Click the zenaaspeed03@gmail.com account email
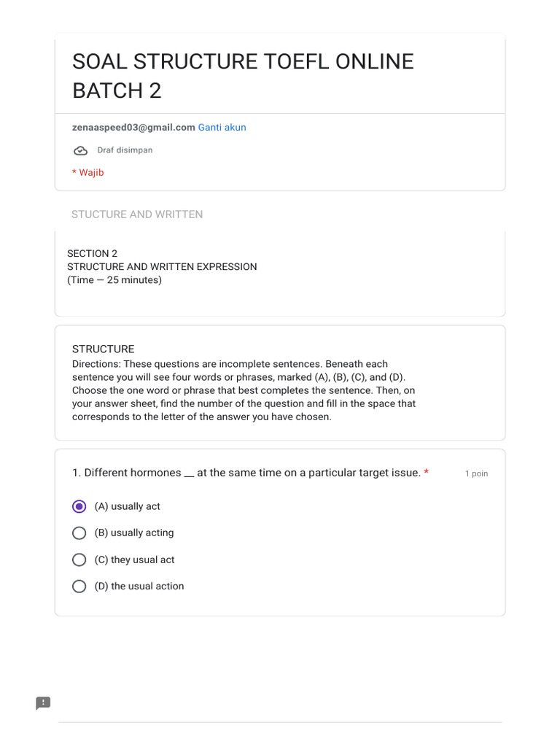 pos(133,127)
